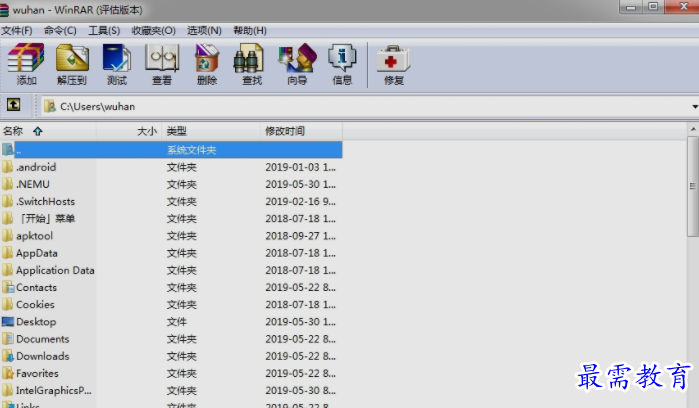
Task: Click the 文件 type cell of Desktop
Action: 177,322
